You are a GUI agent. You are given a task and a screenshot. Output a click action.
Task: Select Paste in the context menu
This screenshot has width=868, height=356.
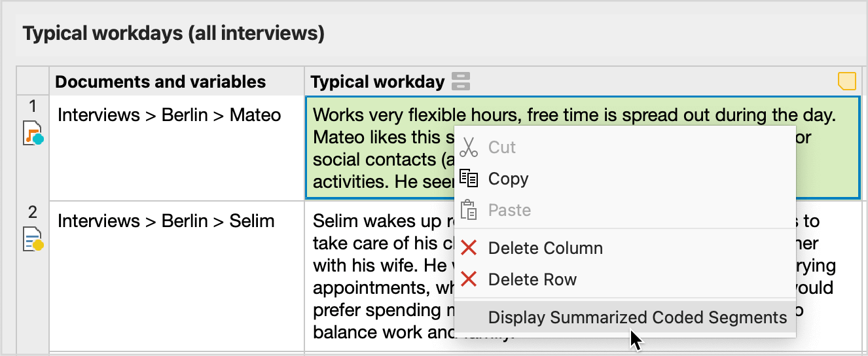(625, 210)
